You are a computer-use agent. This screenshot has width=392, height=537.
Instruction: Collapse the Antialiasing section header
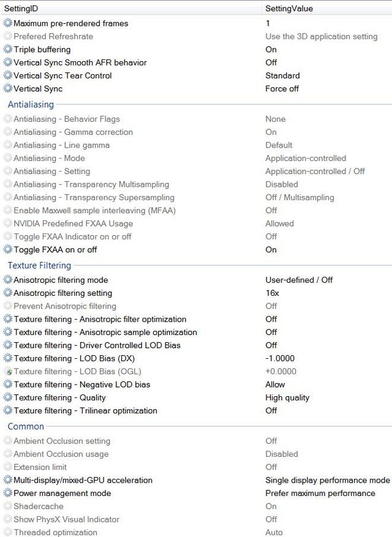(x=31, y=105)
